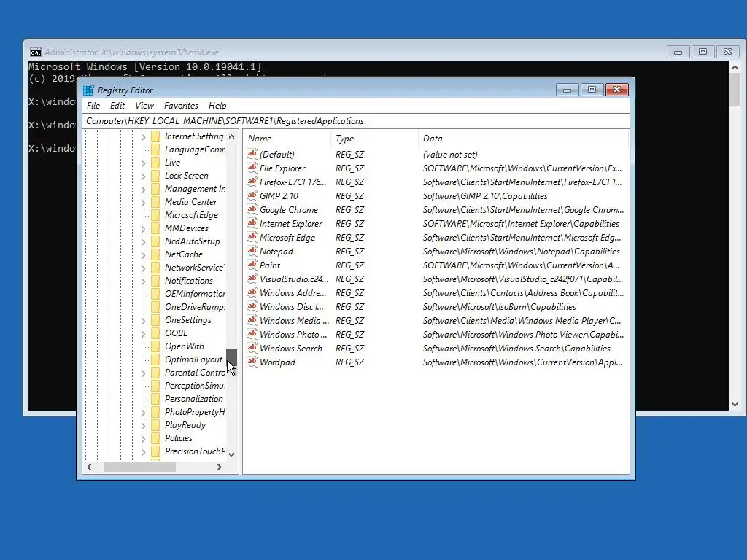The image size is (747, 560).
Task: Expand the Management In key arrow
Action: (144, 190)
